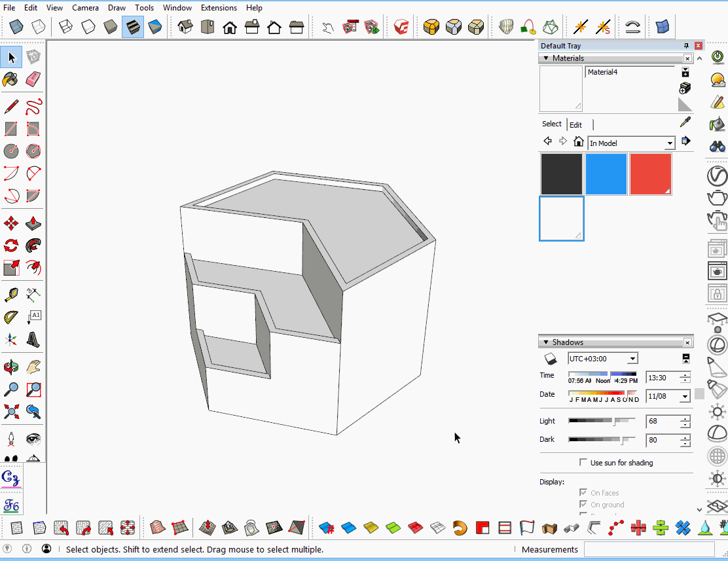
Task: Click the home icon in Materials navigation
Action: 578,141
